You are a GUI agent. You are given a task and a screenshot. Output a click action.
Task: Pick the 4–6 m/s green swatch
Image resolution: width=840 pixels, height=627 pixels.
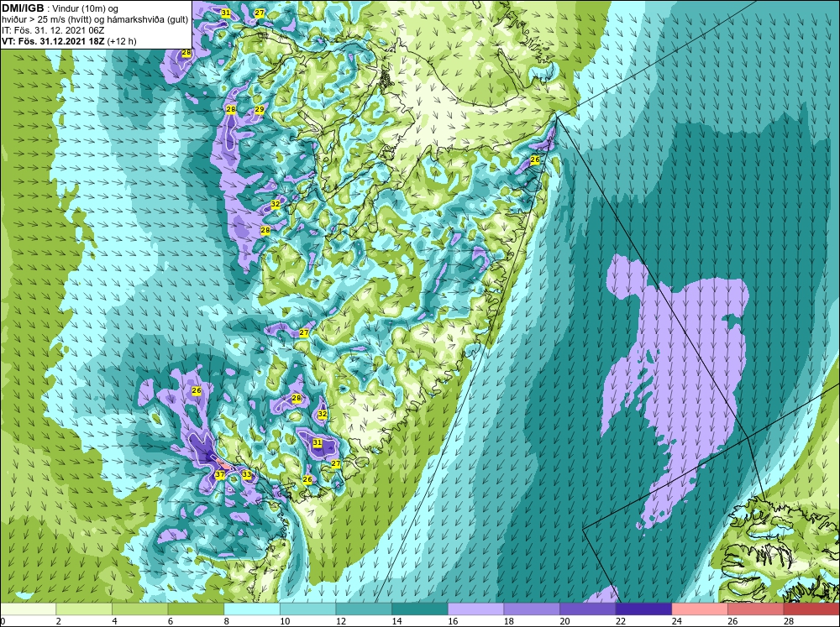coord(139,609)
